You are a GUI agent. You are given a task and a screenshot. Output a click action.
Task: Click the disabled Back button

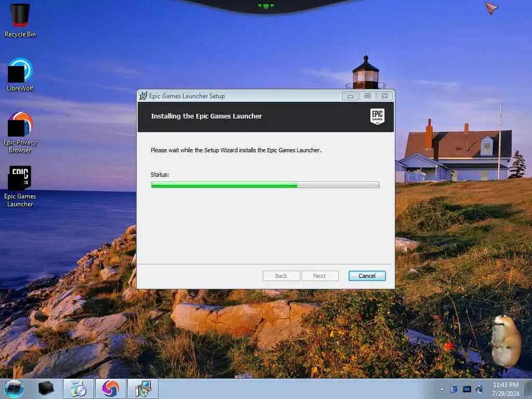[281, 276]
